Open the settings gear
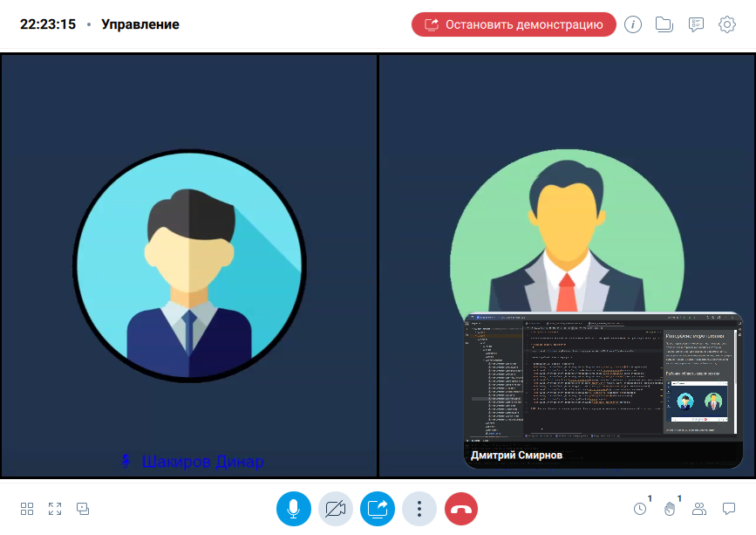The image size is (756, 535). [727, 24]
